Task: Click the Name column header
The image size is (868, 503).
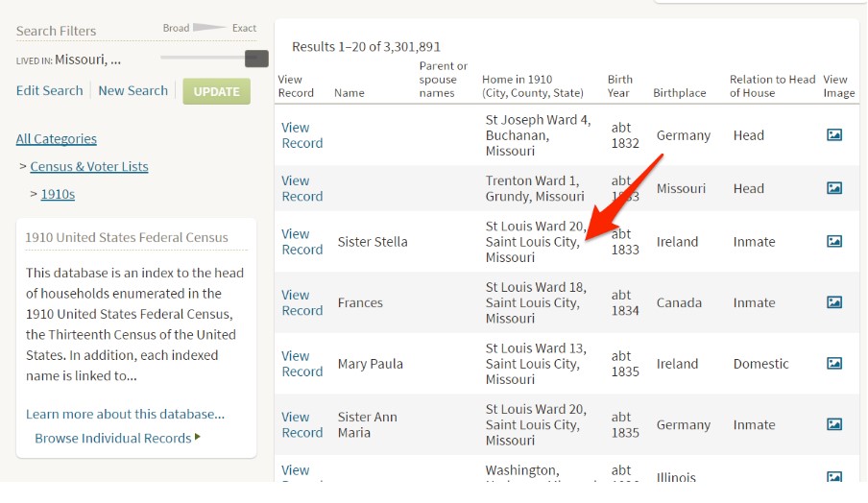Action: (350, 93)
